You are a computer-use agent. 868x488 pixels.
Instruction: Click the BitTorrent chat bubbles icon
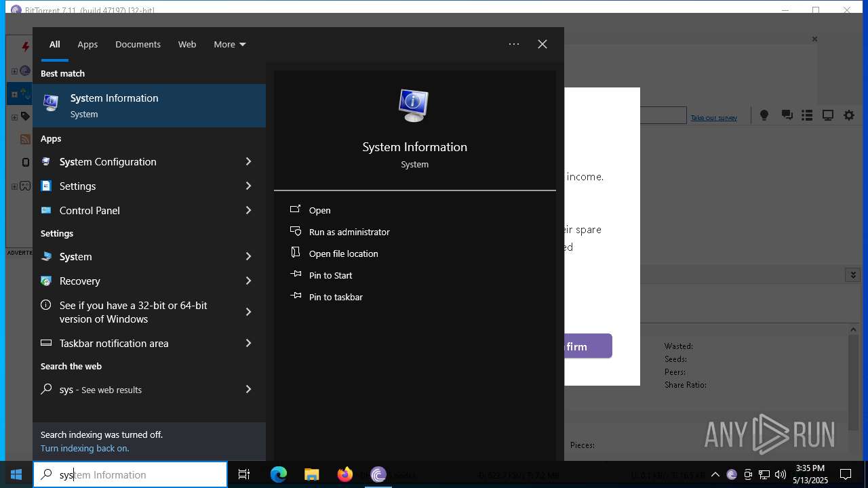click(787, 115)
